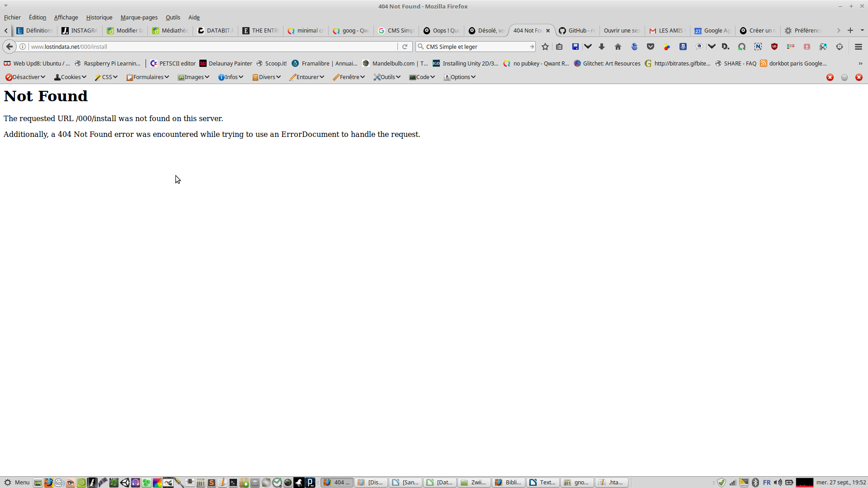Open uBlock Origin shield icon
The height and width of the screenshot is (488, 868).
774,47
